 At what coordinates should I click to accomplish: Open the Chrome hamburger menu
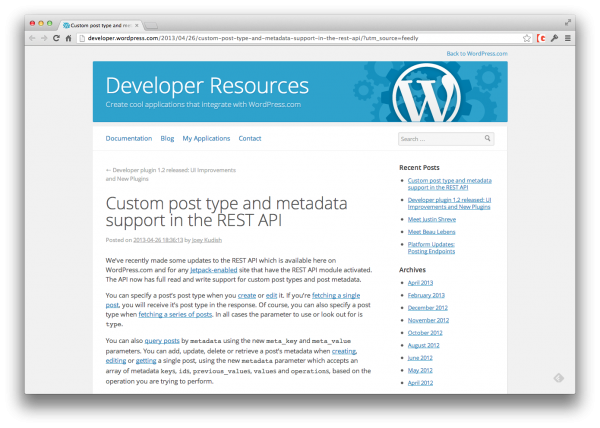568,38
